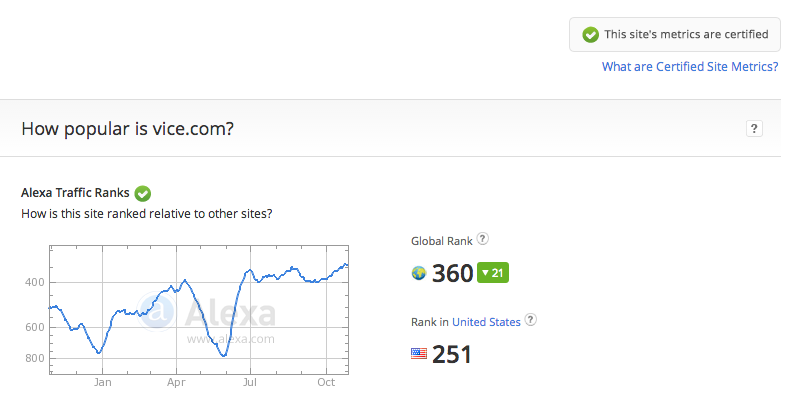Click the Jan label on the chart axis
This screenshot has height=395, width=792.
point(103,382)
